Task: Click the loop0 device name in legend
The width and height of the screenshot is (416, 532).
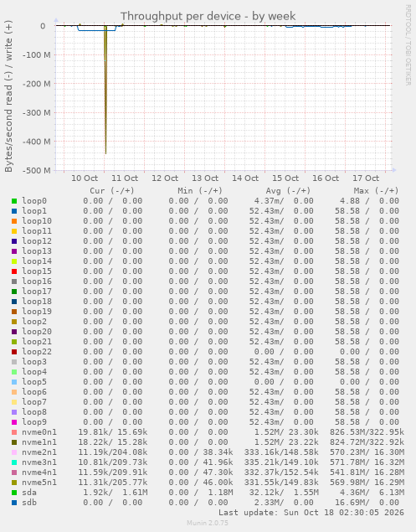Action: 34,201
